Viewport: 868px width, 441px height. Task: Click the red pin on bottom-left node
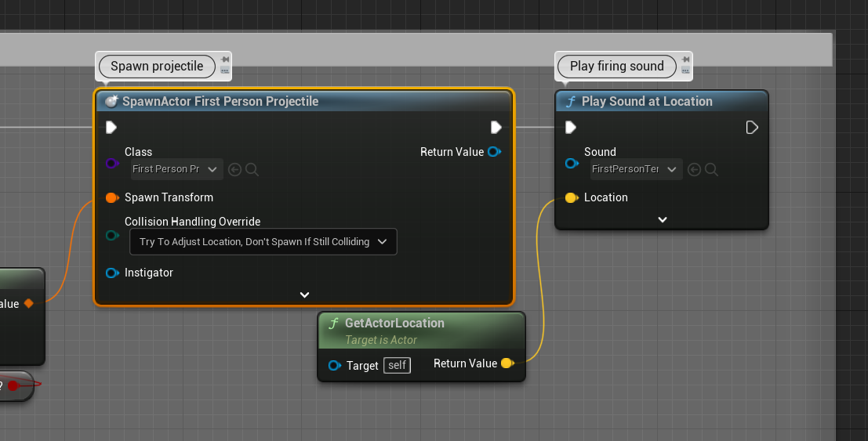click(13, 385)
